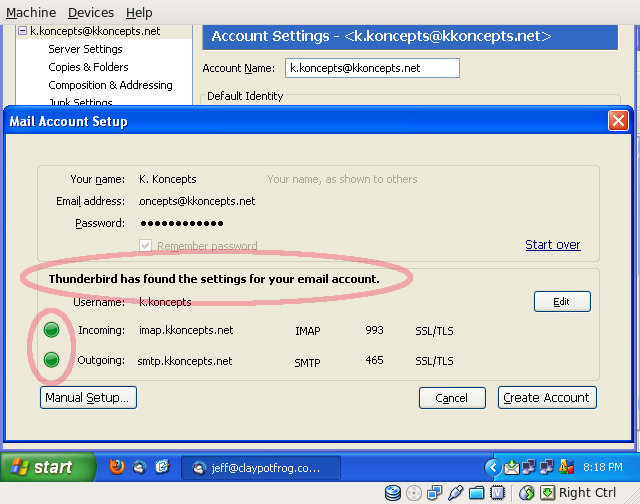Click the green Incoming server status indicator
This screenshot has width=640, height=504.
tap(51, 330)
